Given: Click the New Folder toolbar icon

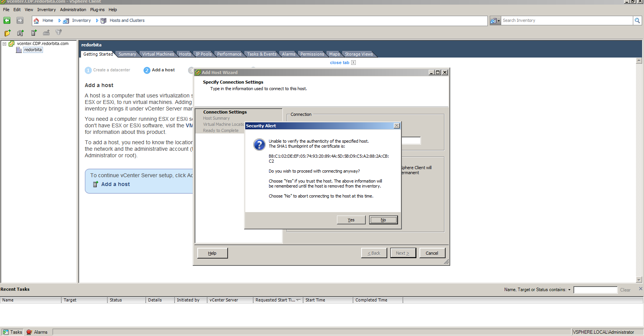Looking at the screenshot, I should coord(7,33).
